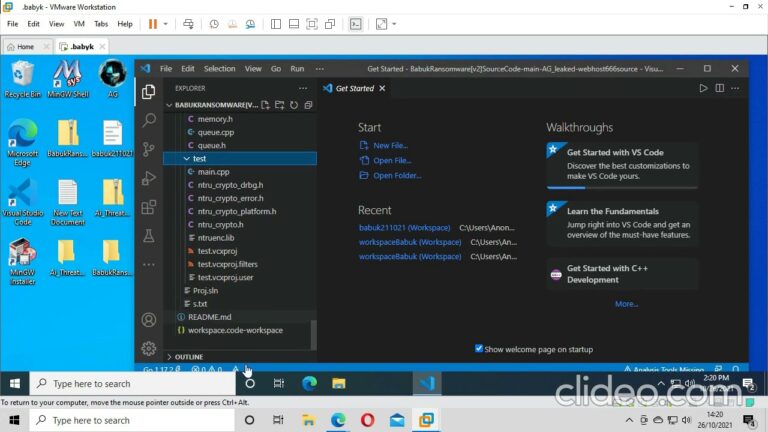Click VMware pause virtual machine button

pos(153,23)
